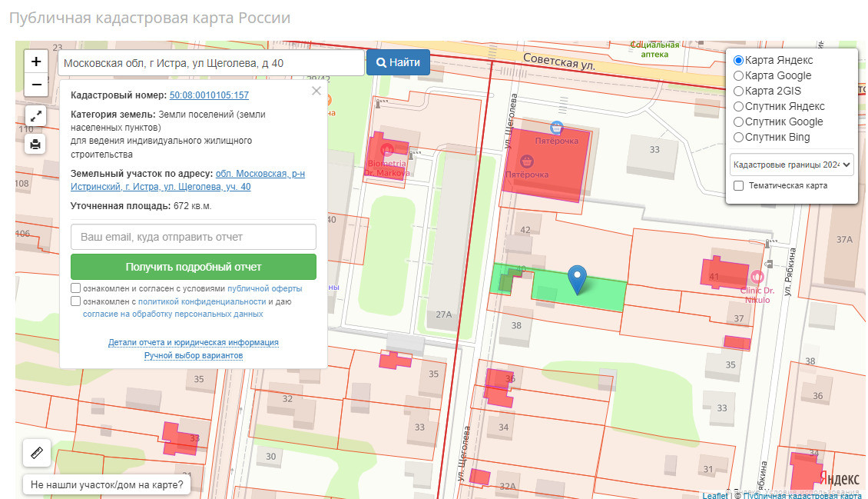Click the Пятёрочка store icon on map
Screen dimensions: 868x499
(557, 128)
